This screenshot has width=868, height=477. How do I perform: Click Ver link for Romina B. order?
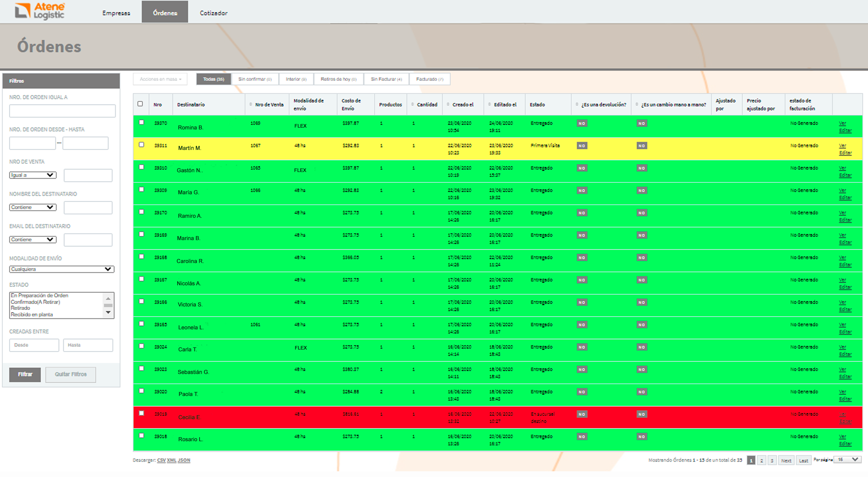point(842,123)
